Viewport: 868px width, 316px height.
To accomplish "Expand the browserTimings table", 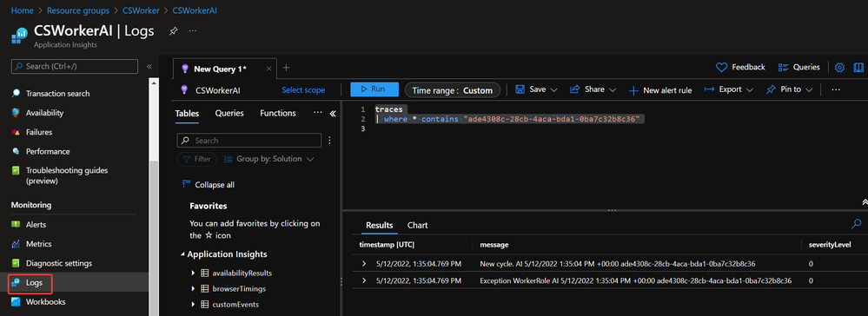I will click(193, 289).
